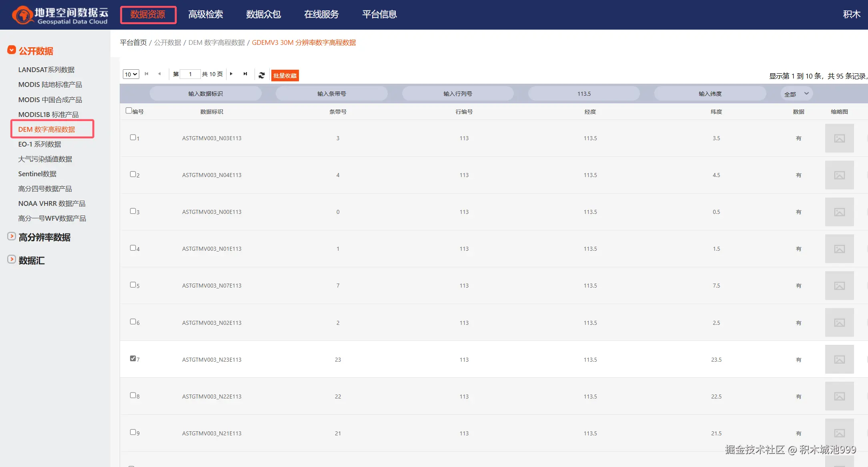The image size is (868, 467).
Task: Click the 批量收藏 button
Action: 285,75
